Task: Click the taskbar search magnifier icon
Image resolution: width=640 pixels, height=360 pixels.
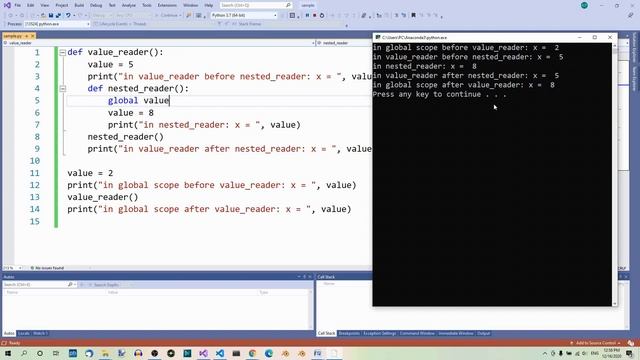Action: pos(24,353)
